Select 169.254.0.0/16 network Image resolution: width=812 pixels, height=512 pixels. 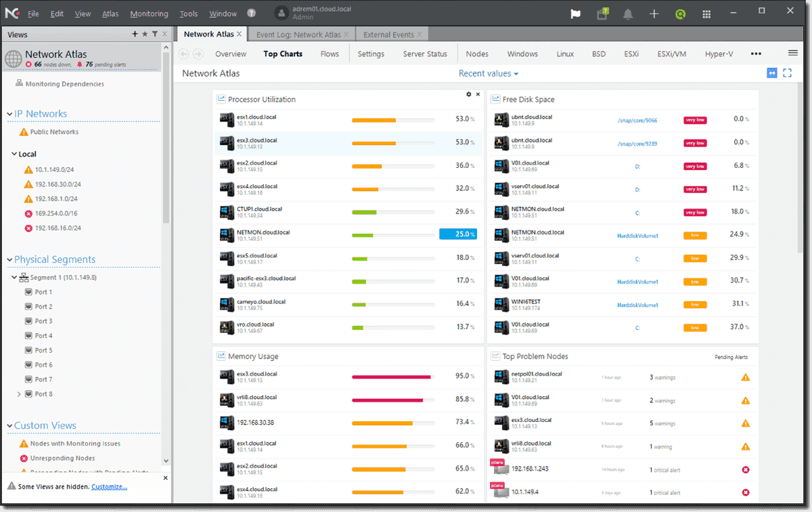(x=56, y=213)
